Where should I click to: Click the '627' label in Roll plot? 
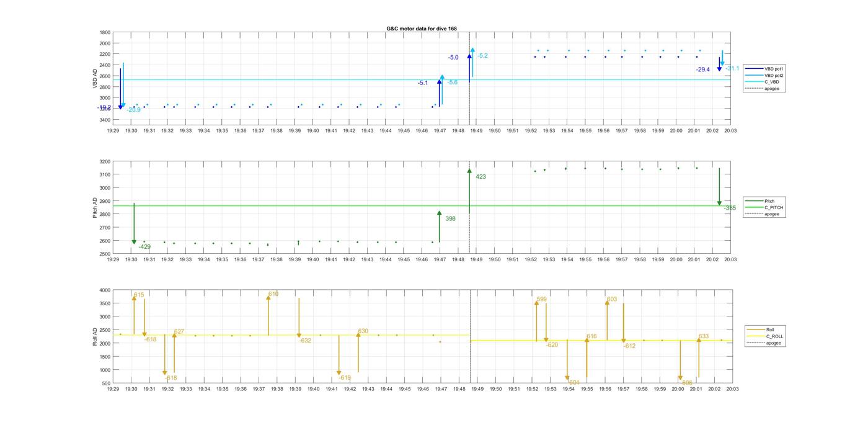click(x=179, y=331)
